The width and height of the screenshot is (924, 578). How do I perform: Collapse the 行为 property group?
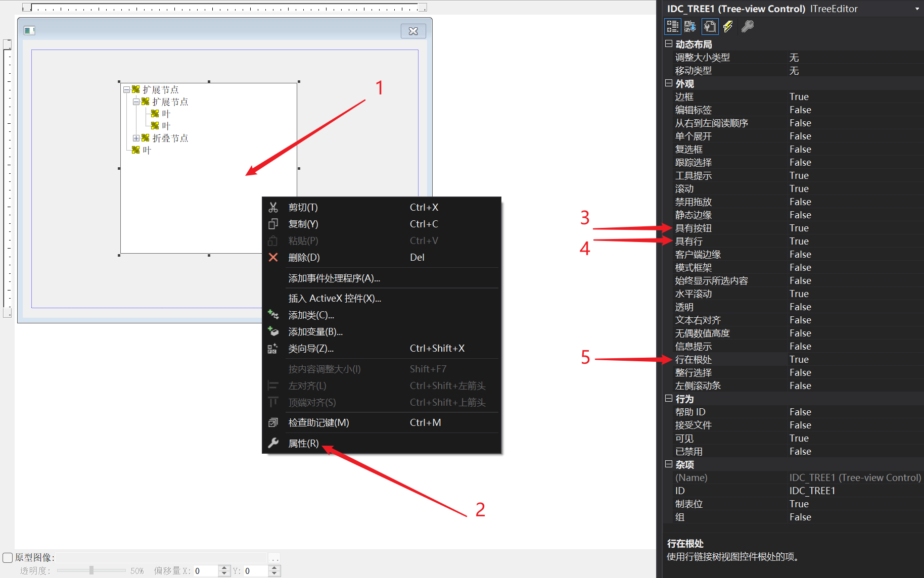669,399
